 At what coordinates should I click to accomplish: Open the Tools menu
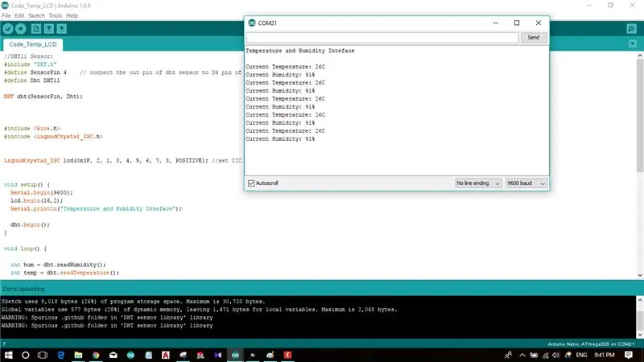pyautogui.click(x=55, y=15)
